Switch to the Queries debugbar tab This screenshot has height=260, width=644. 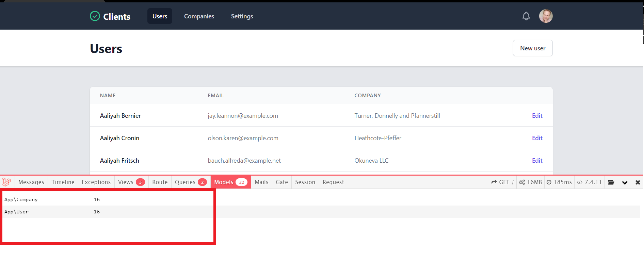coord(190,182)
